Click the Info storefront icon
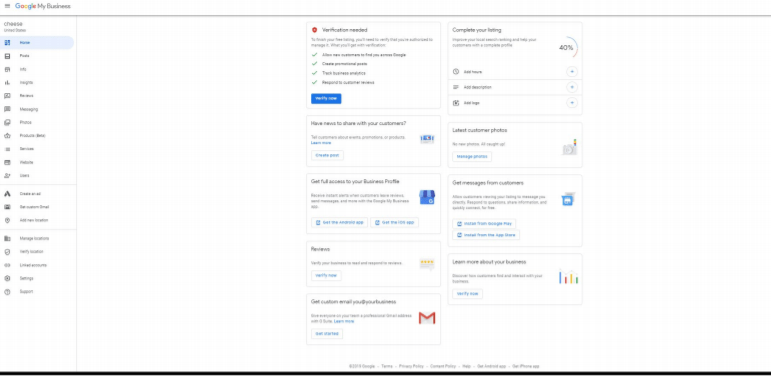 point(7,69)
